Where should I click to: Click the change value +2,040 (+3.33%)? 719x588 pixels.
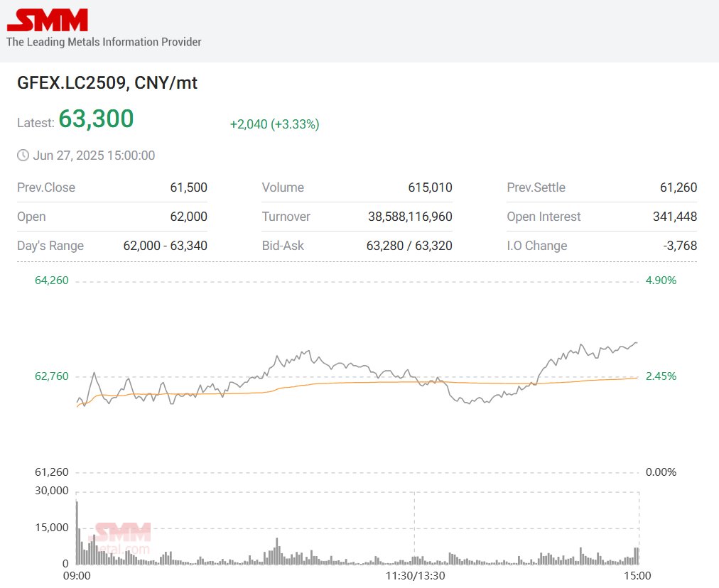(x=275, y=124)
